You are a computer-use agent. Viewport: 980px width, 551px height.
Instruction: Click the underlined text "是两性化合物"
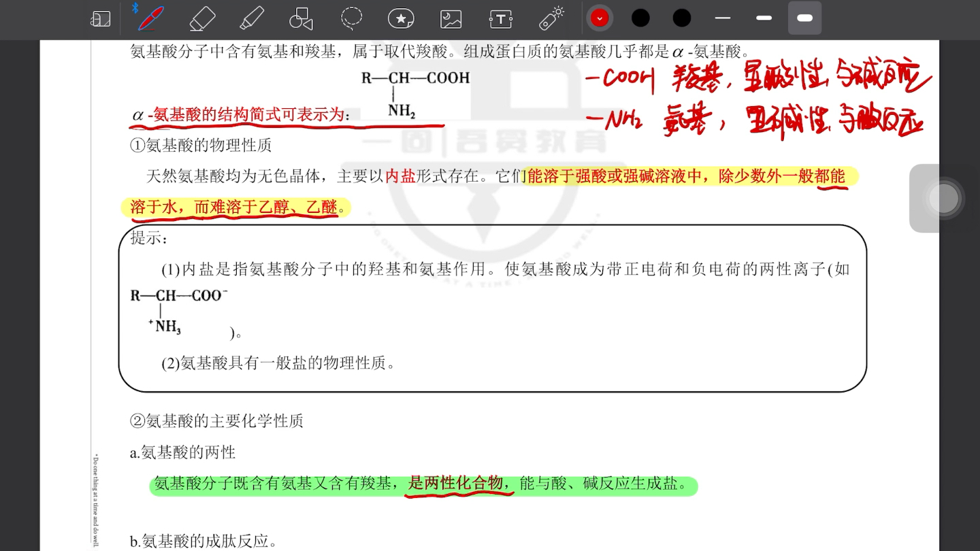pyautogui.click(x=455, y=484)
